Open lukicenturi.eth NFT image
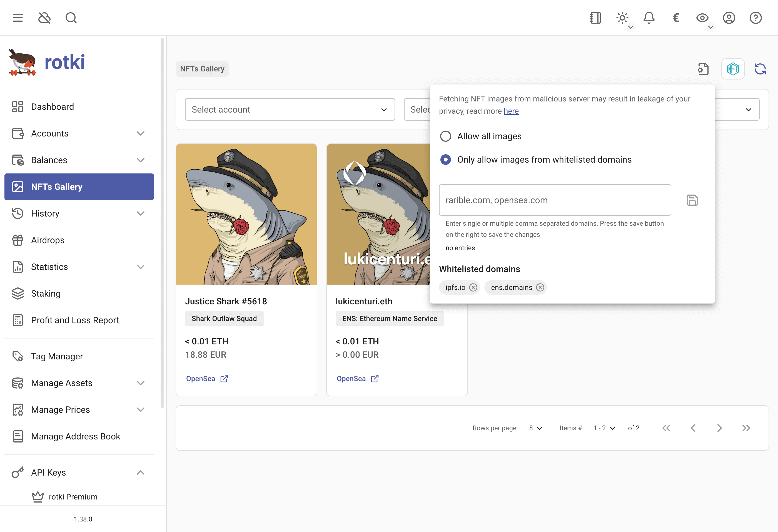Viewport: 778px width, 532px height. [x=378, y=214]
